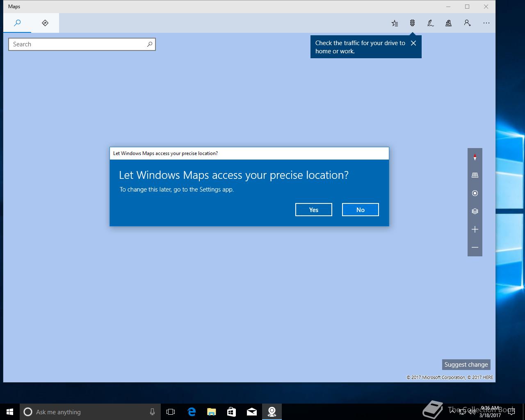The image size is (525, 420).
Task: Reset the compass to north
Action: coord(475,157)
